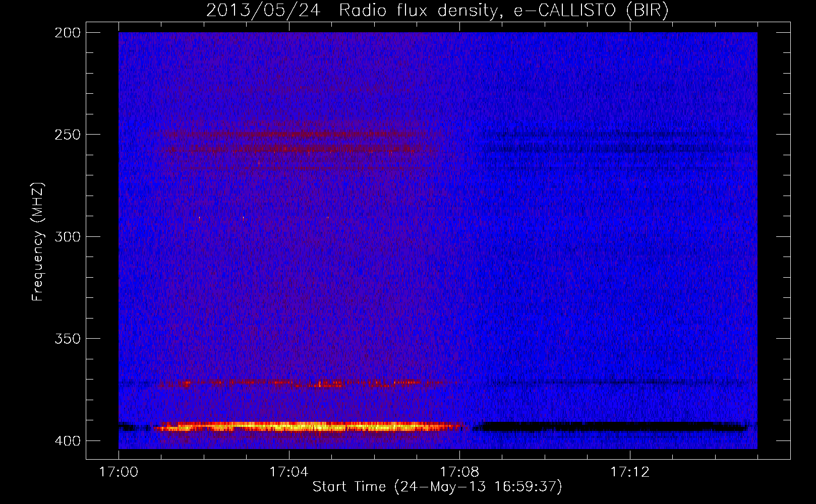Image resolution: width=816 pixels, height=504 pixels.
Task: Click the plot title "2013/05/24 Radio flux density, e-CALLISTO (BIR)"
Action: coord(437,10)
